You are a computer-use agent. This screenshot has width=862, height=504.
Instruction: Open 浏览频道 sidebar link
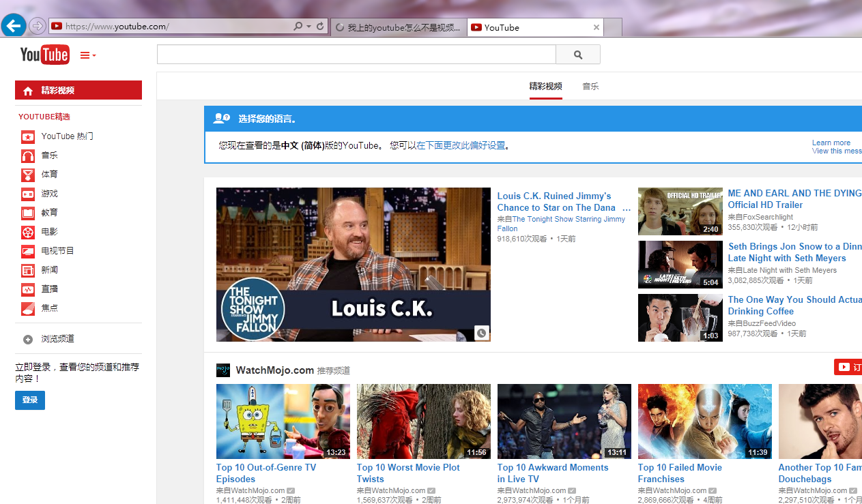tap(57, 339)
